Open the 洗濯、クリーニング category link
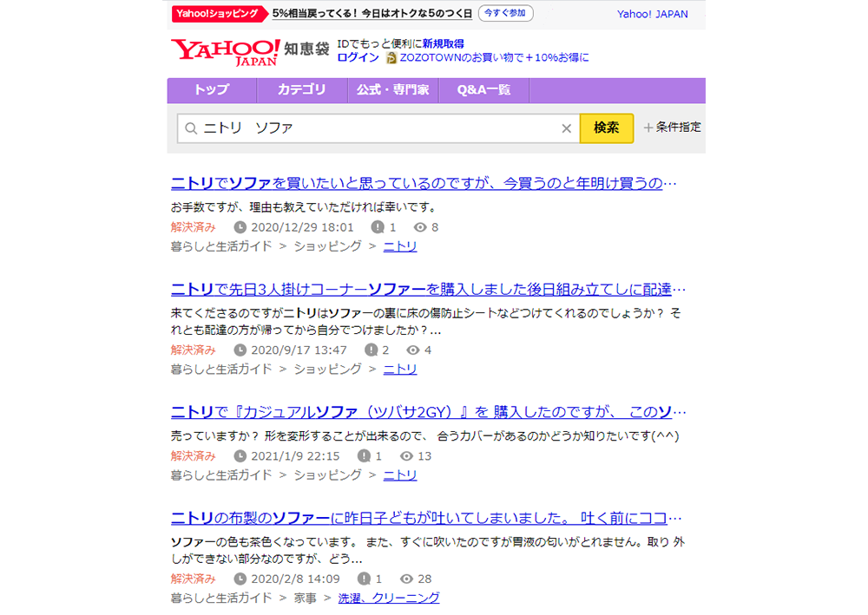 389,599
